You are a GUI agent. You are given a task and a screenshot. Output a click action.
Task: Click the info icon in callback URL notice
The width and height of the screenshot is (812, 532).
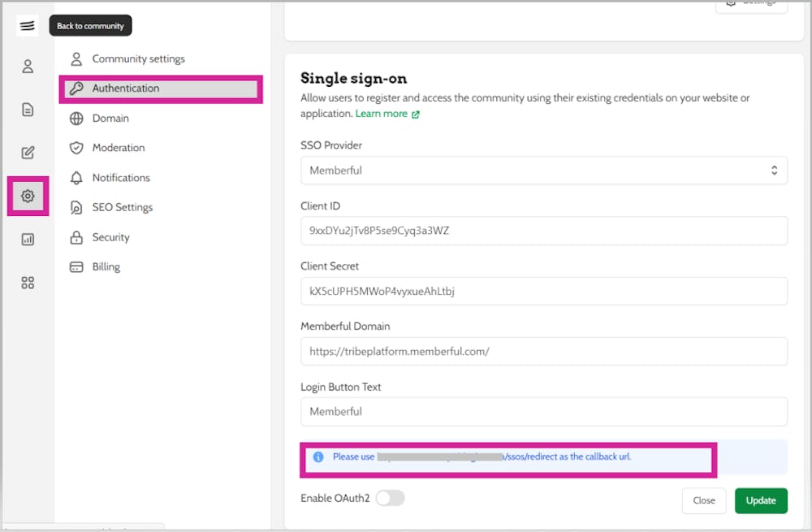(x=318, y=457)
